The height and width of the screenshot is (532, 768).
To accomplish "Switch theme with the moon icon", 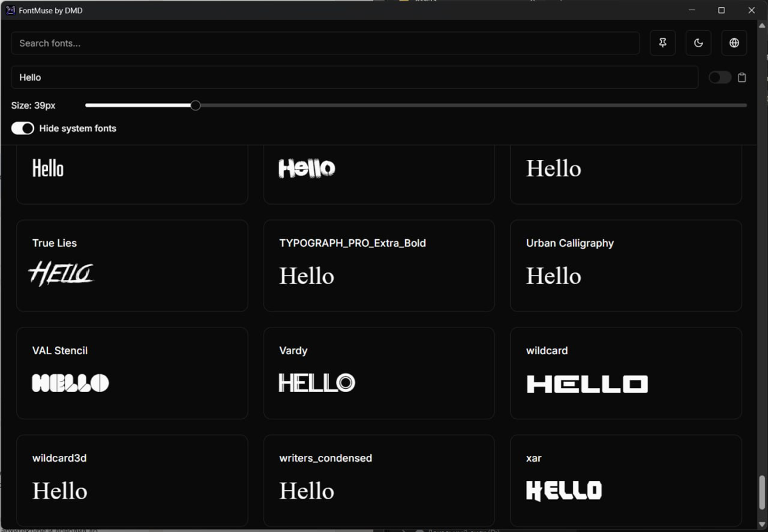I will 698,43.
